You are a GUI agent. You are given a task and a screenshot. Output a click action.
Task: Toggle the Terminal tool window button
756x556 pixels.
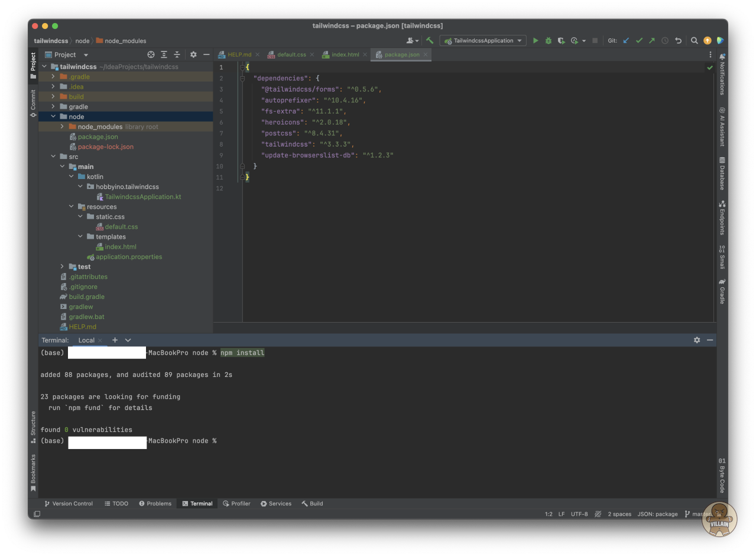197,503
